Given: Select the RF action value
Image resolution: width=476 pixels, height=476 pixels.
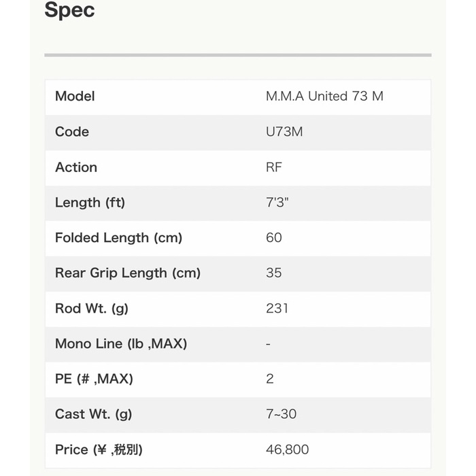Looking at the screenshot, I should tap(274, 167).
